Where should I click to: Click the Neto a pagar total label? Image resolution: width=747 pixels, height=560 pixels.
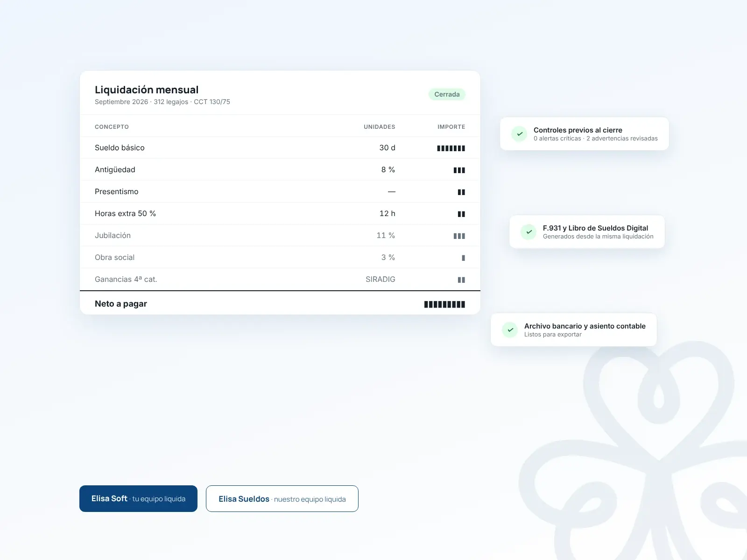tap(121, 304)
